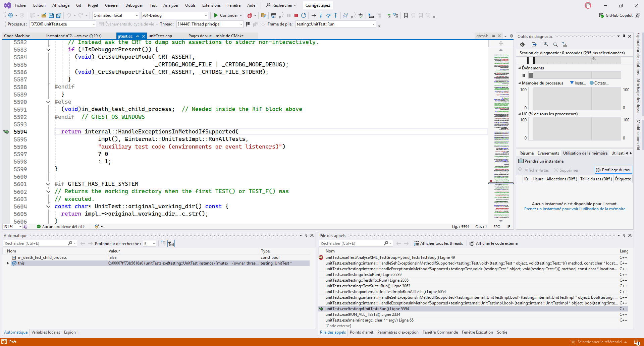Image resolution: width=644 pixels, height=346 pixels.
Task: Click the code cleanup brush icon
Action: (97, 227)
